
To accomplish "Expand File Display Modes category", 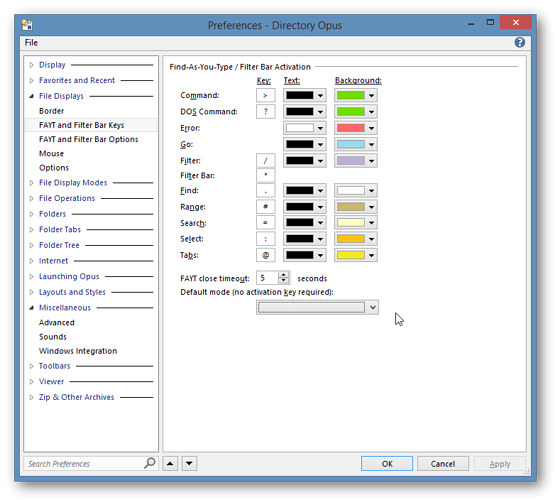I will click(x=32, y=183).
